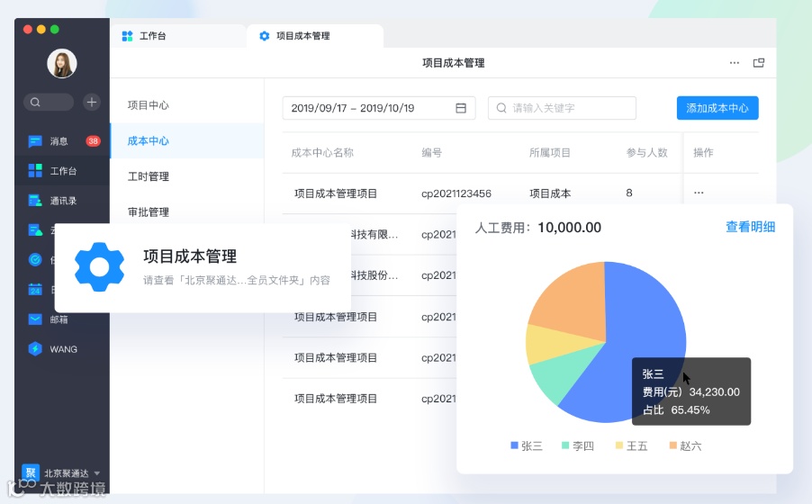Click the 请输入关键字 keyword search field
This screenshot has height=504, width=812.
tap(562, 108)
